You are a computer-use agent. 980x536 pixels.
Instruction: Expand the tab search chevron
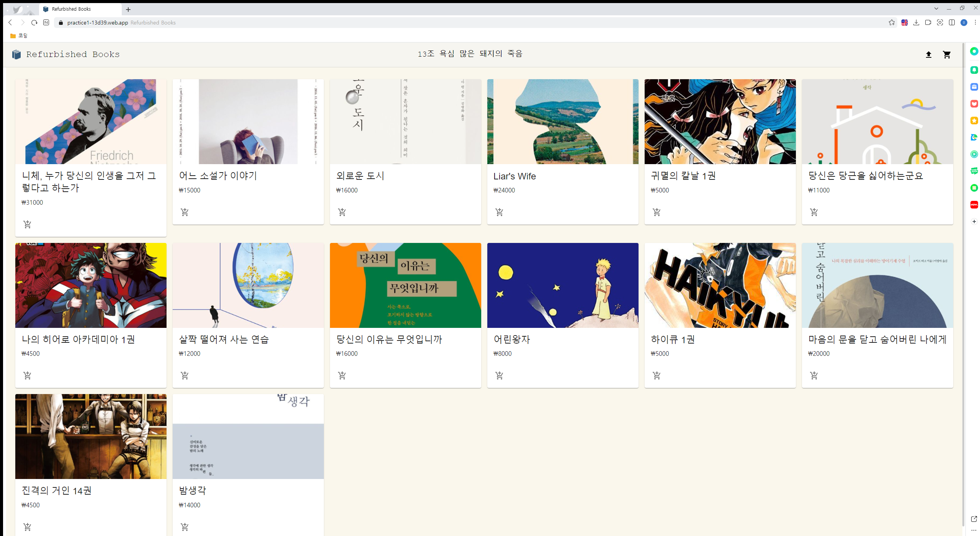coord(936,8)
